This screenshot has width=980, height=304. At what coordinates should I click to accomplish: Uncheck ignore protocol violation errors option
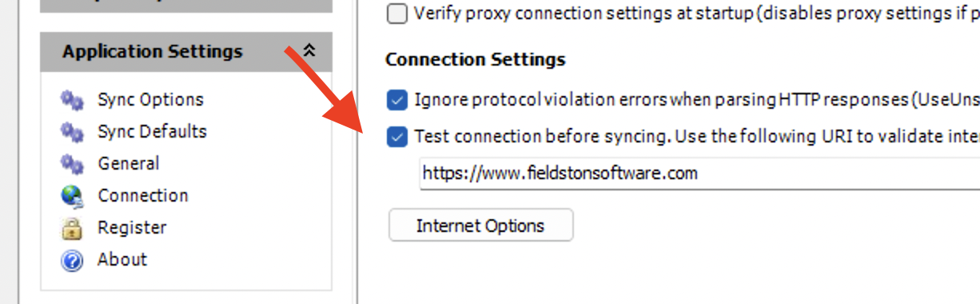coord(396,100)
